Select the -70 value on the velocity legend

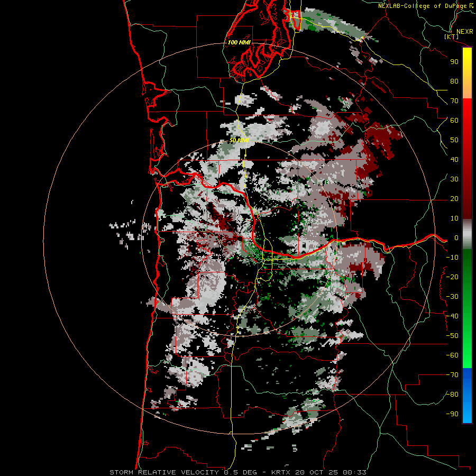[x=452, y=375]
